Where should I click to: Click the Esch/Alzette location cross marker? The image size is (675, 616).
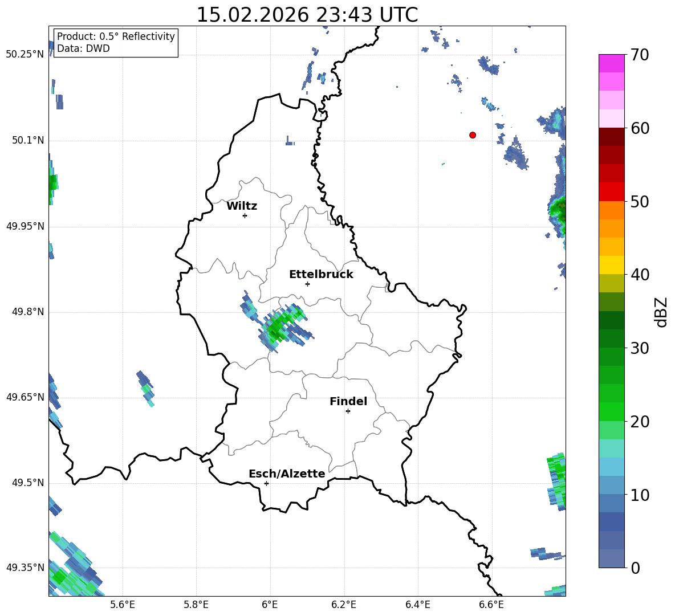click(x=266, y=483)
